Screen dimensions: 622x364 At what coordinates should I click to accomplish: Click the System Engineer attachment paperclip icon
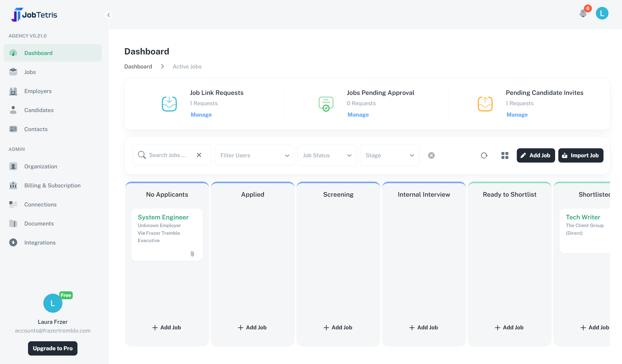pyautogui.click(x=192, y=254)
